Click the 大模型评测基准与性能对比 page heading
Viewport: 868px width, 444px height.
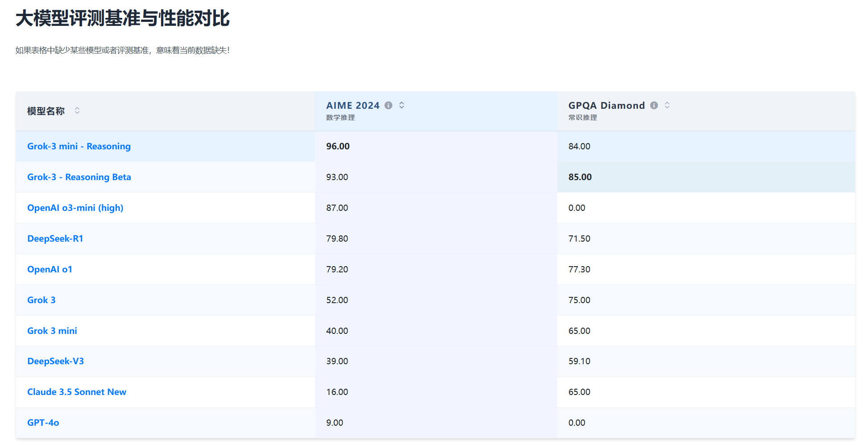coord(122,19)
